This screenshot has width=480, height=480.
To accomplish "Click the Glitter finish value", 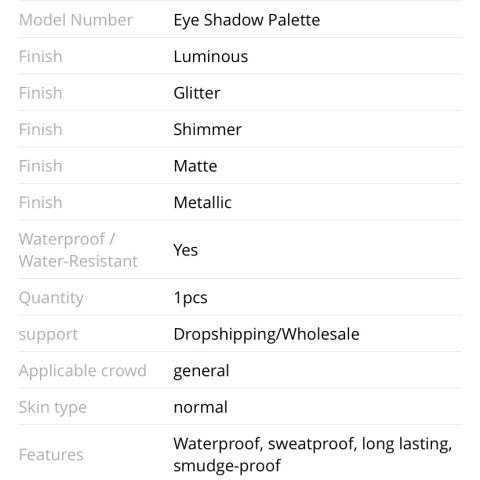I will [x=197, y=93].
